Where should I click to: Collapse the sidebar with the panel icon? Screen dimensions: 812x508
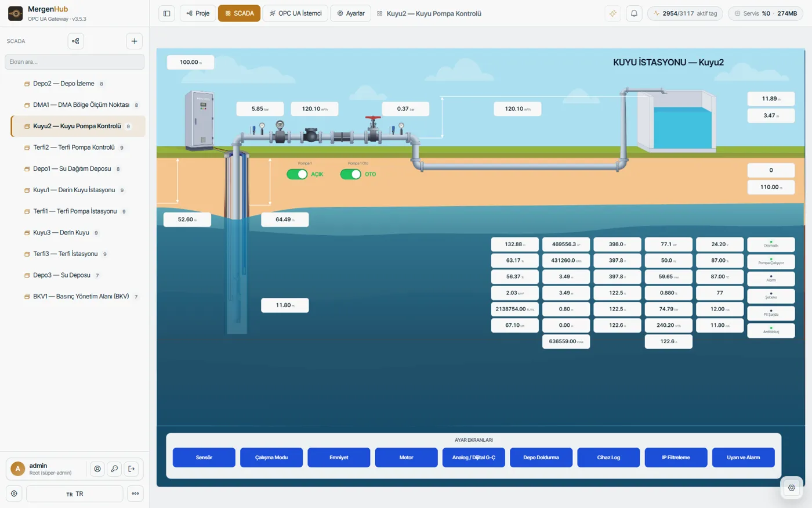166,13
